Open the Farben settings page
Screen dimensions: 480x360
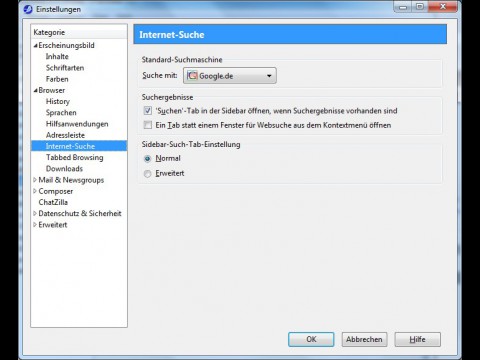click(x=57, y=79)
